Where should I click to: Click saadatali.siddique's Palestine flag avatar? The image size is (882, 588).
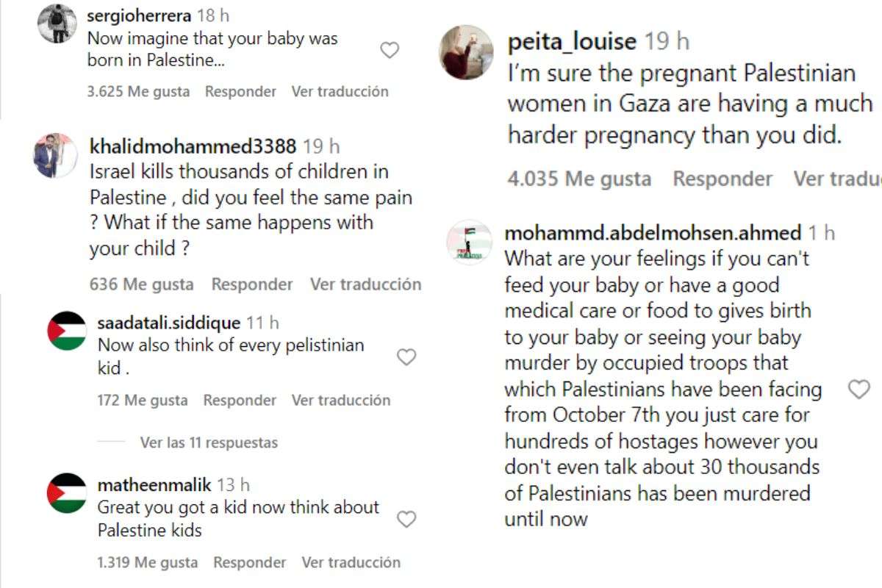[x=67, y=331]
